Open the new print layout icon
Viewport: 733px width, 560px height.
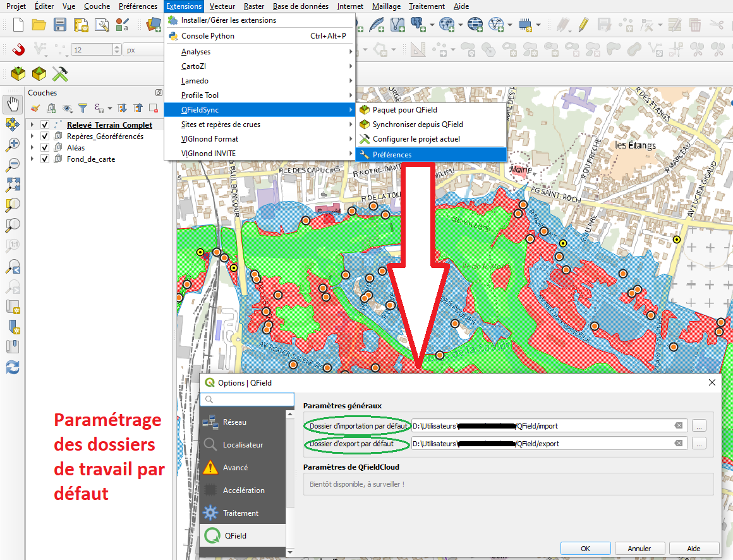coord(81,25)
